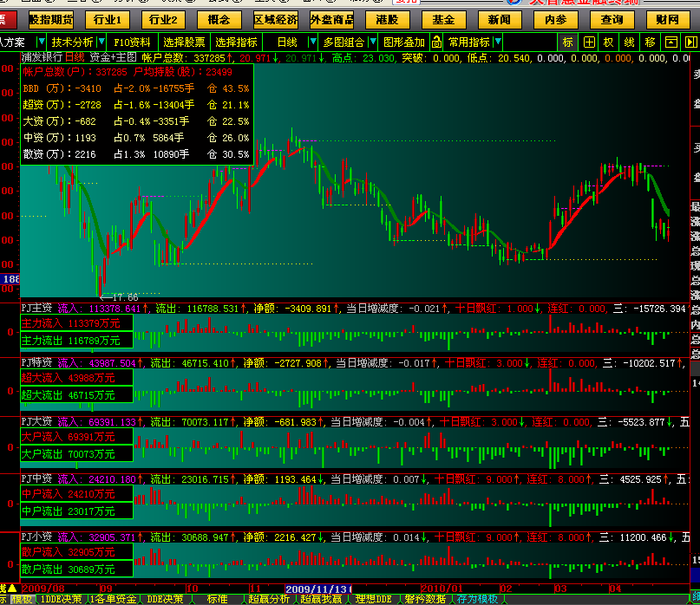
Task: Switch to the 碧矜数据 bottom tab
Action: pyautogui.click(x=425, y=599)
